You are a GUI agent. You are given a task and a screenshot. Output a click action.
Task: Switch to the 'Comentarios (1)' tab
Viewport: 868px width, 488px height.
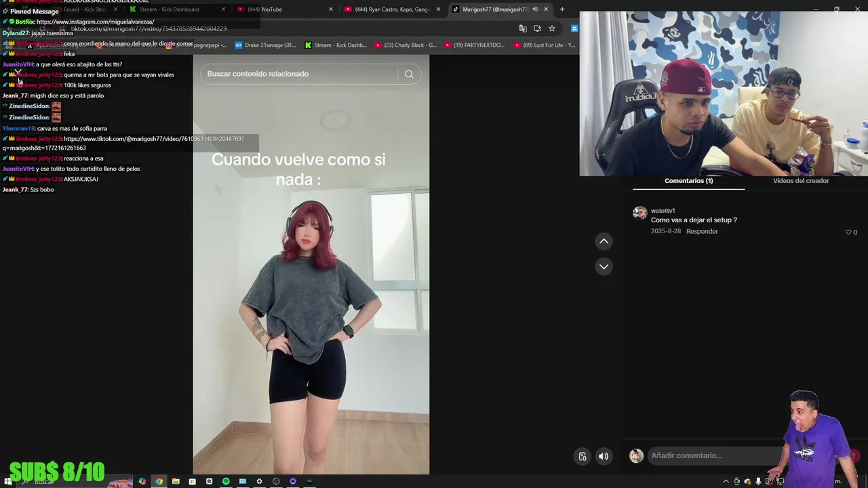click(x=688, y=181)
